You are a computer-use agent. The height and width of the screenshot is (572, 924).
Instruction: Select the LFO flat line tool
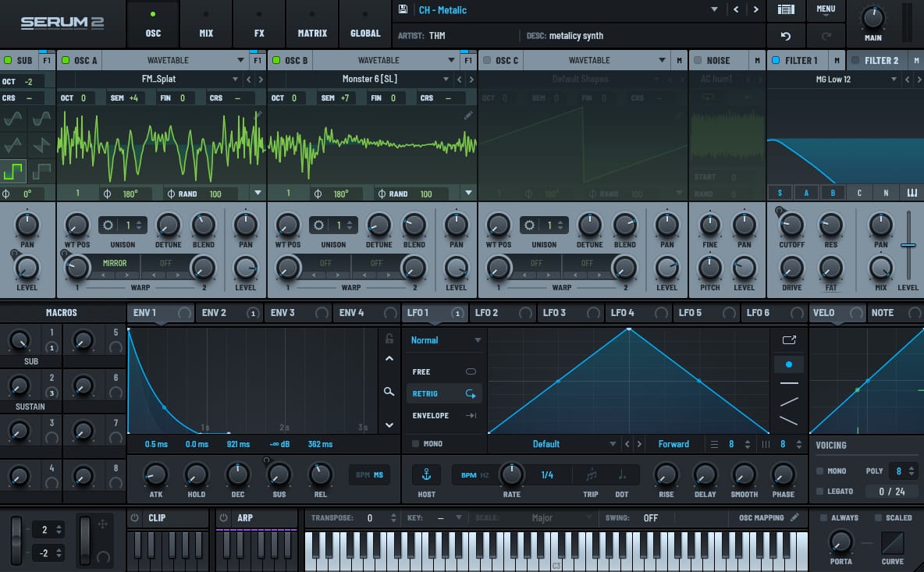coord(788,383)
